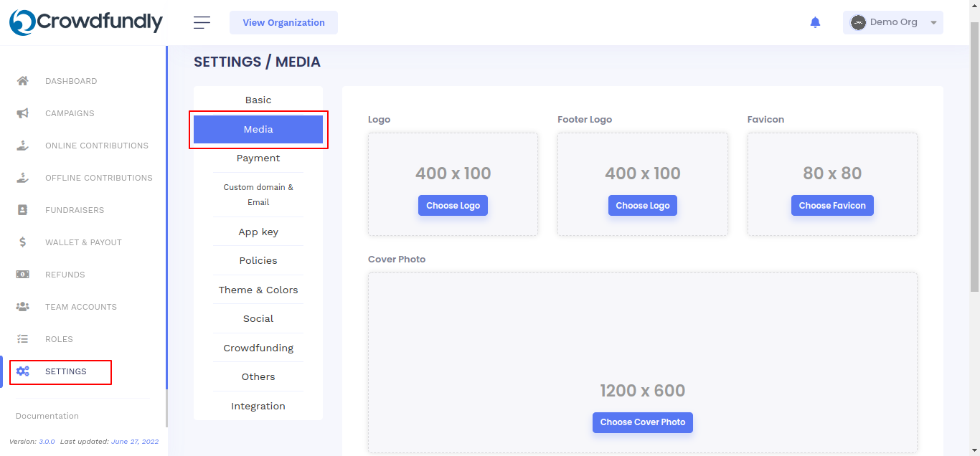
Task: Open the Documentation link
Action: click(x=47, y=416)
